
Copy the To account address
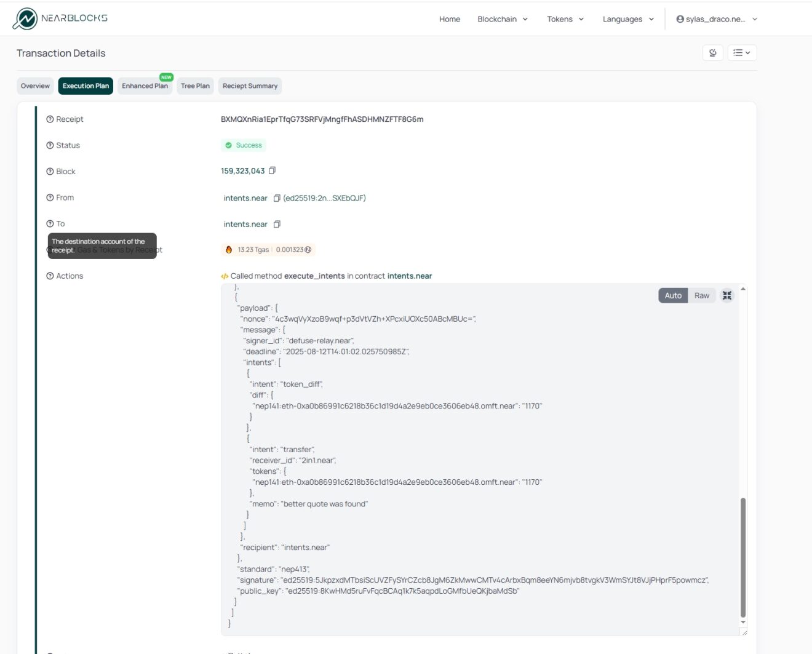pos(277,225)
